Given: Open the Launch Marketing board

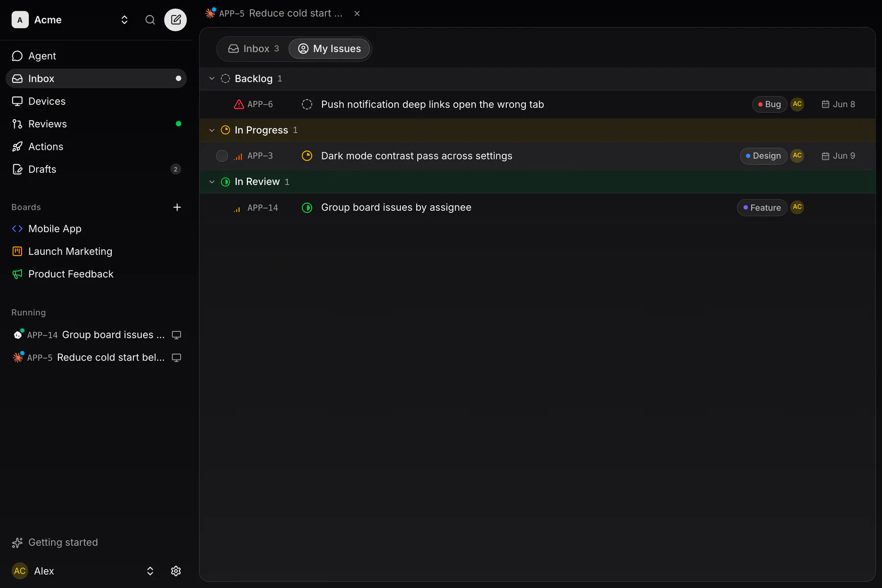Looking at the screenshot, I should click(96, 251).
